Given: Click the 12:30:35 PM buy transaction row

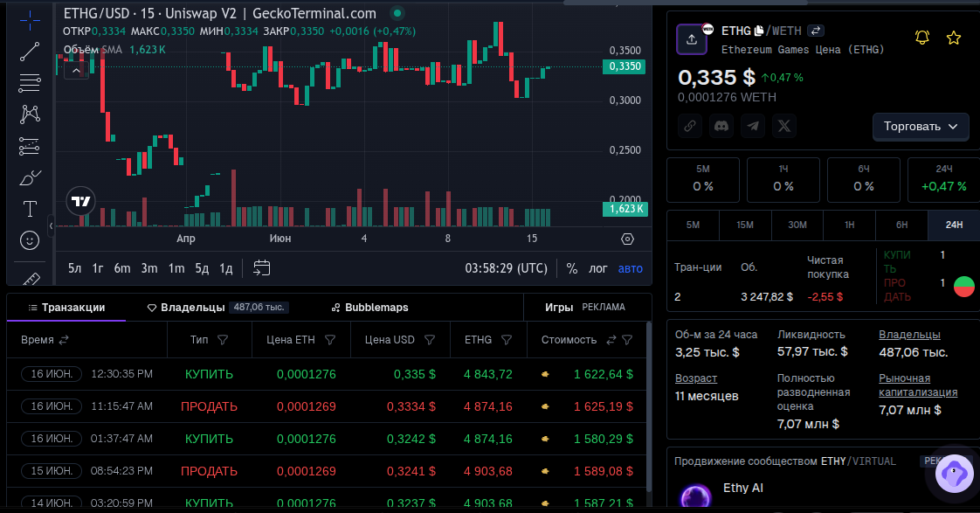Looking at the screenshot, I should pos(327,374).
